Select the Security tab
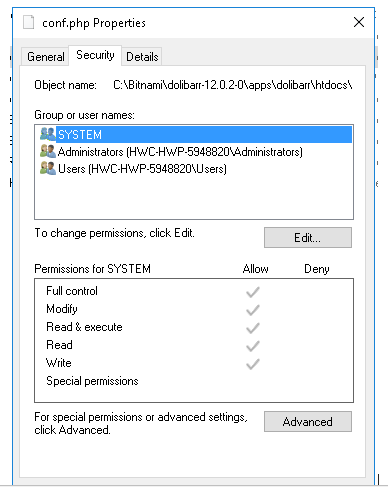The width and height of the screenshot is (388, 487). [95, 55]
